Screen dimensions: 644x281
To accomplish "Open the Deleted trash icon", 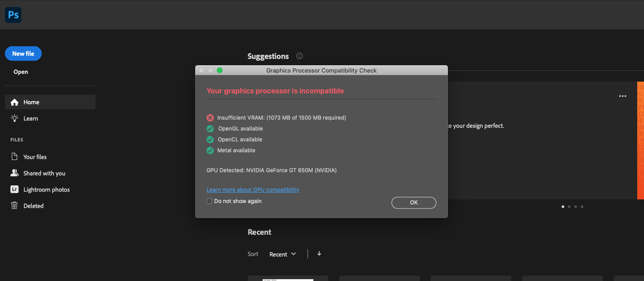I will 14,206.
